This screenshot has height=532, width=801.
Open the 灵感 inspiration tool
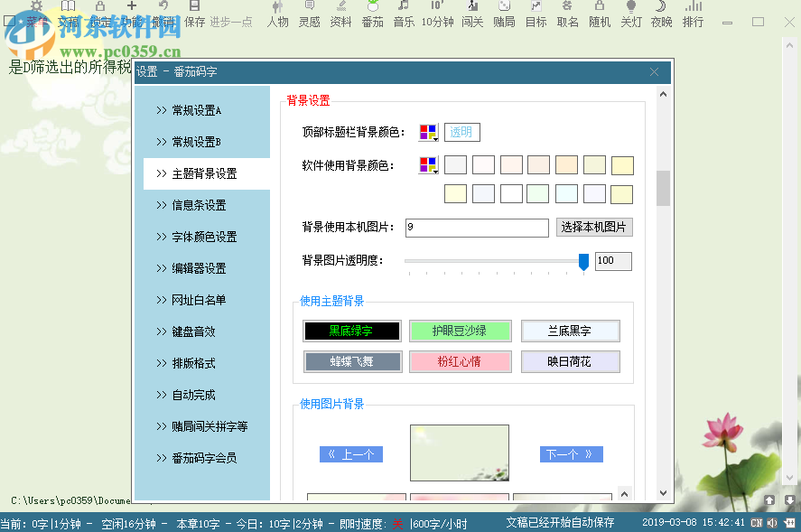pos(309,16)
